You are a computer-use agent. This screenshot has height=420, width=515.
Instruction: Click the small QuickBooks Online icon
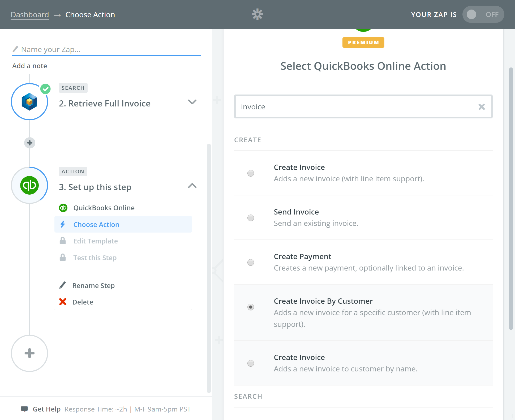point(63,208)
